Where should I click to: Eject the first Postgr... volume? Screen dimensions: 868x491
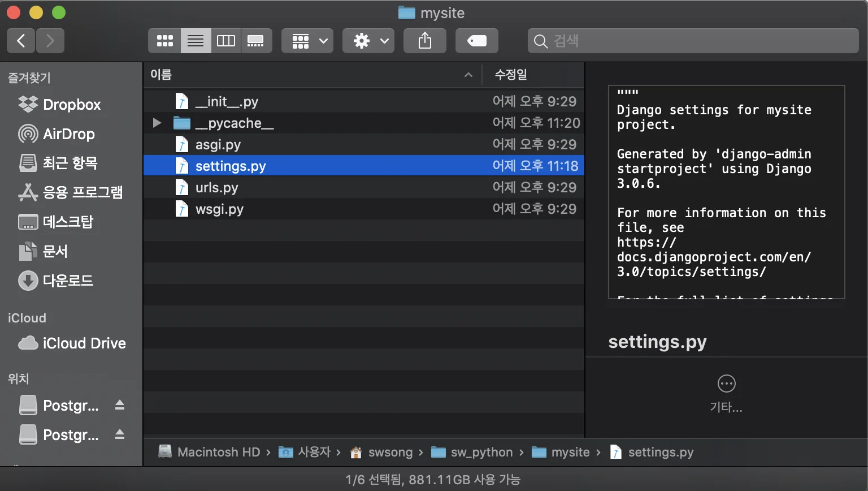pos(120,405)
